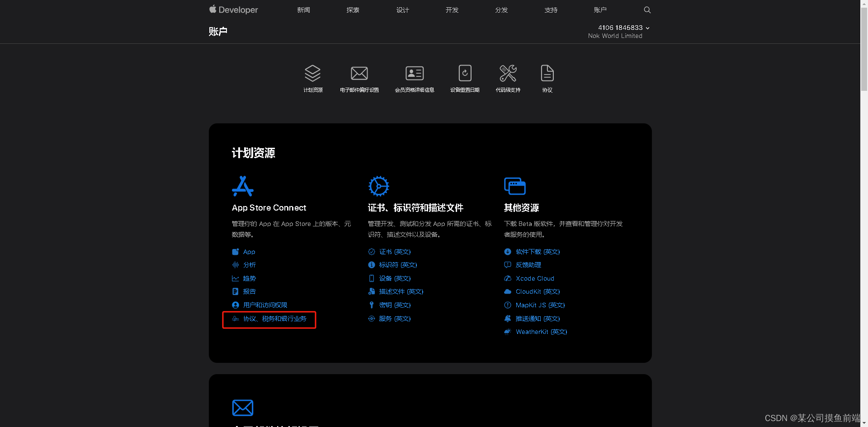Open the 趋势 link
Screen dimensions: 868x427
(x=250, y=278)
